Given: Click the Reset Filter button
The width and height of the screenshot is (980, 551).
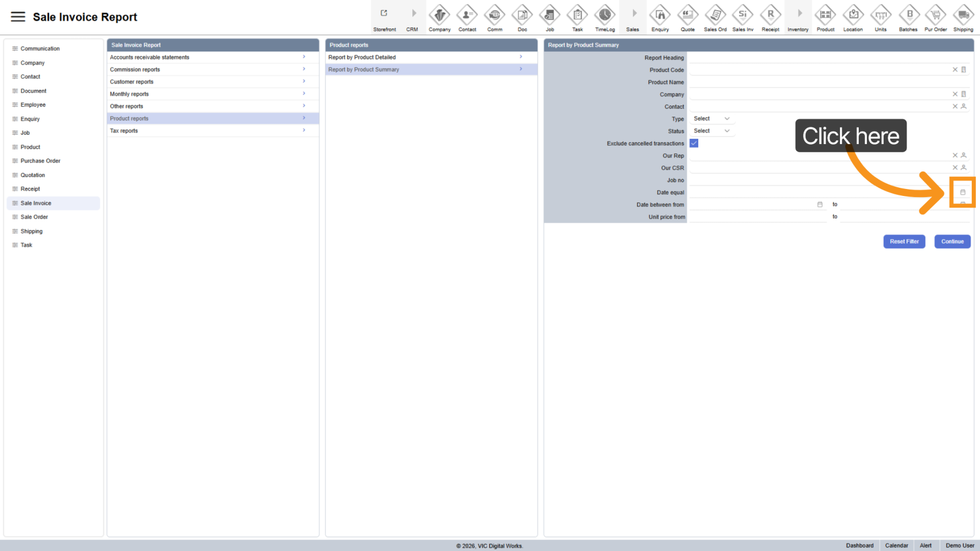Looking at the screenshot, I should pyautogui.click(x=904, y=241).
